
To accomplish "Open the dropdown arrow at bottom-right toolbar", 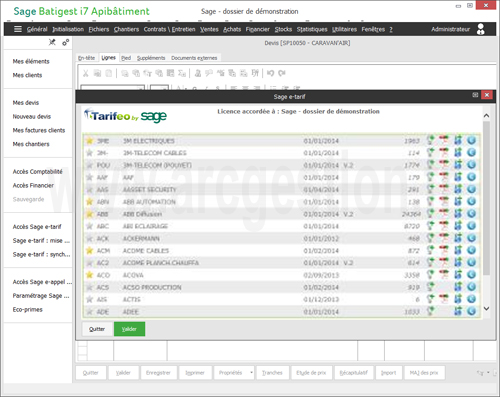I will [488, 372].
